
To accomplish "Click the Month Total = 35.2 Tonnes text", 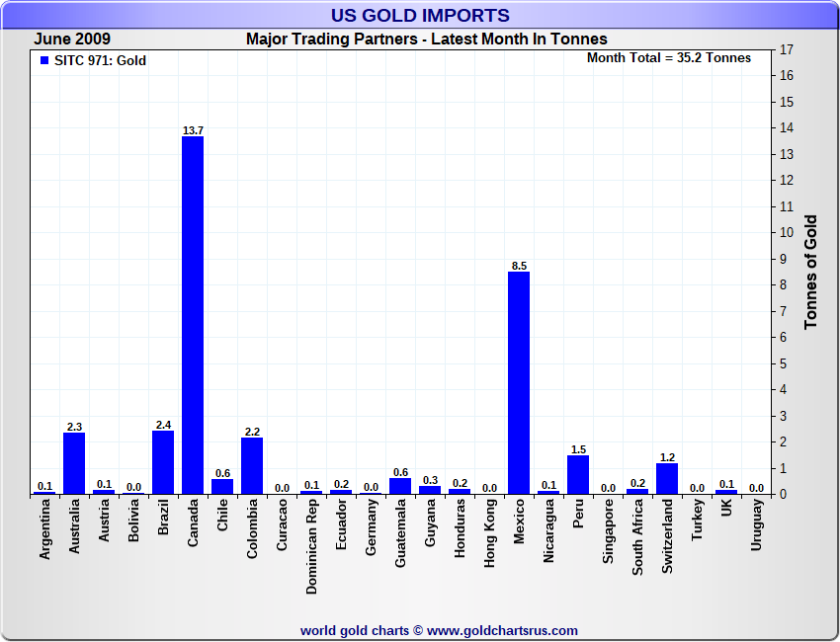I will 668,58.
